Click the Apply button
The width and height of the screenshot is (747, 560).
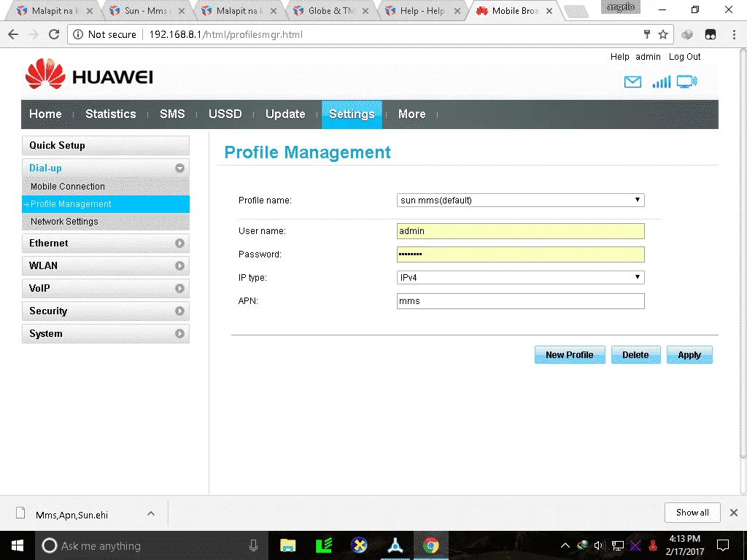click(x=689, y=355)
